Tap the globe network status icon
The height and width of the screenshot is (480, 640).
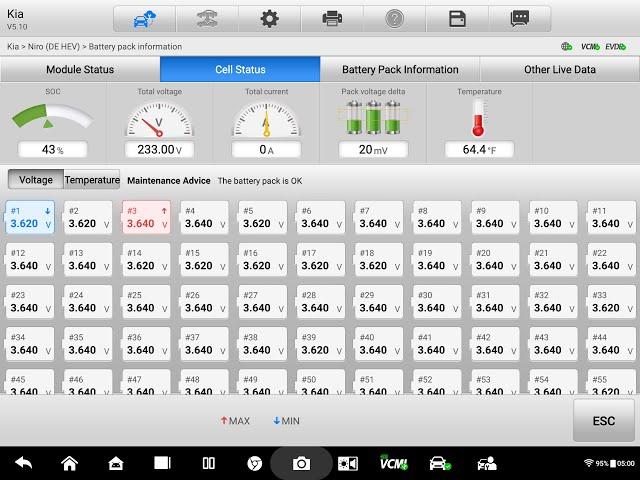tap(567, 47)
